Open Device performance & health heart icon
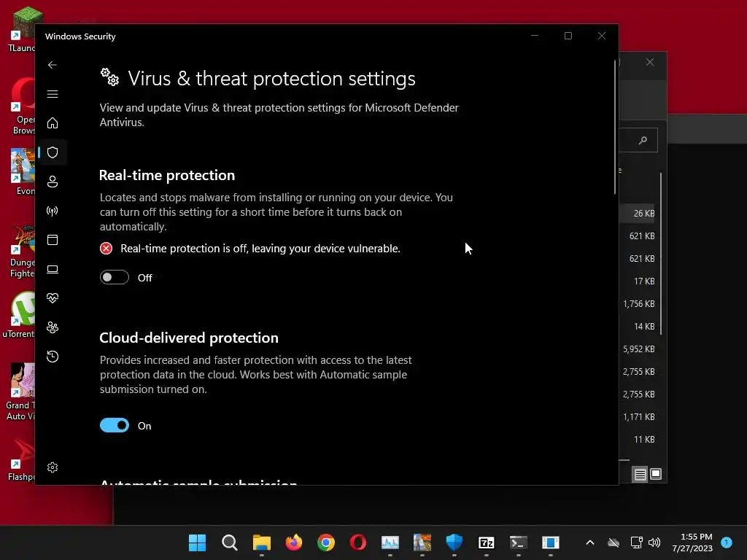Image resolution: width=747 pixels, height=560 pixels. pyautogui.click(x=53, y=298)
